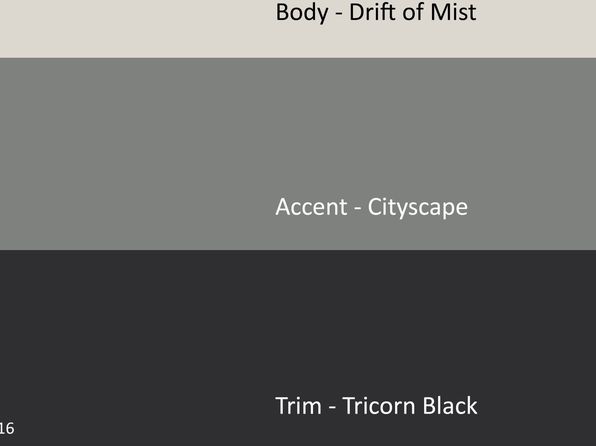Click the dash in 'Body - Drift of Mist'
Viewport: 596px width, 446px height.
(339, 15)
